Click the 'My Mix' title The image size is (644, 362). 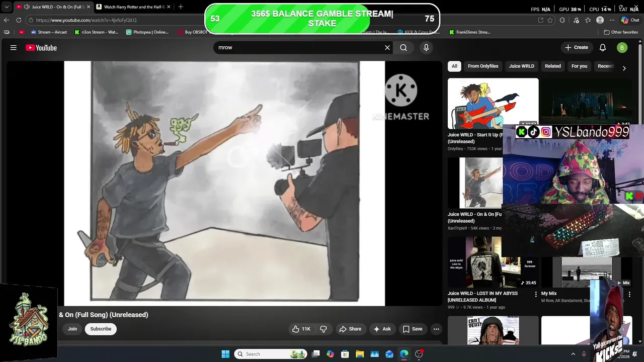549,294
